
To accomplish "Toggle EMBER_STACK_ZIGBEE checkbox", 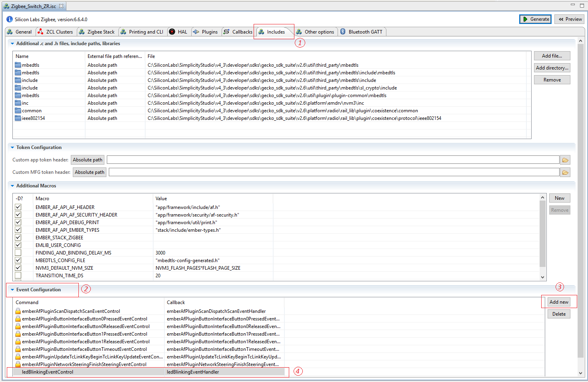I will pyautogui.click(x=18, y=237).
